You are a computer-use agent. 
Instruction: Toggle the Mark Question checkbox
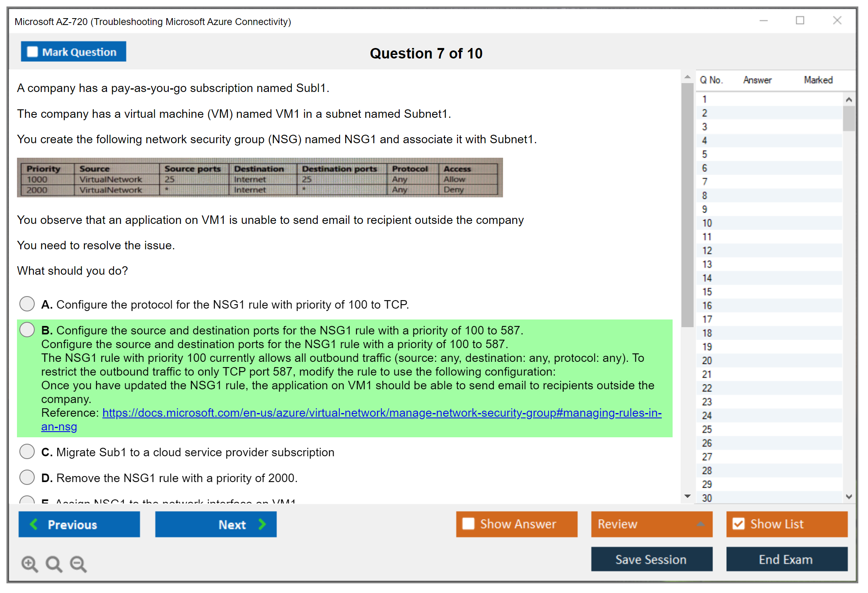tap(32, 52)
